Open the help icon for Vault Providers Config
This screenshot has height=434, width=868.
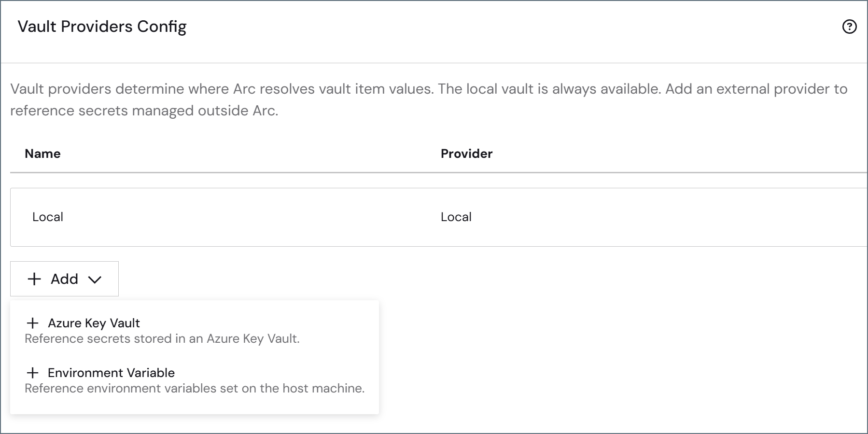point(849,27)
